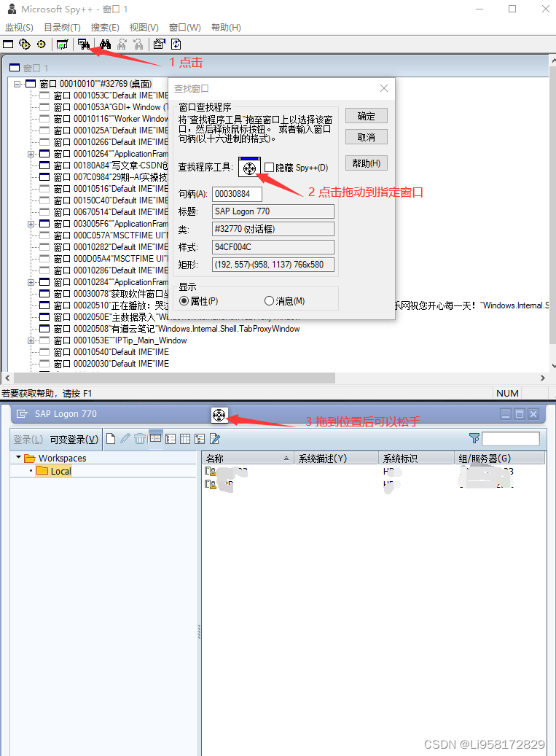Open the Threads view toolbar icon
Screen dimensions: 556x756
(x=42, y=44)
